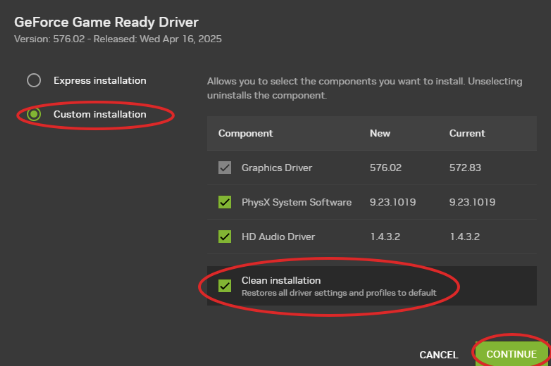Click the Graphics Driver label
The height and width of the screenshot is (366, 551).
point(277,168)
